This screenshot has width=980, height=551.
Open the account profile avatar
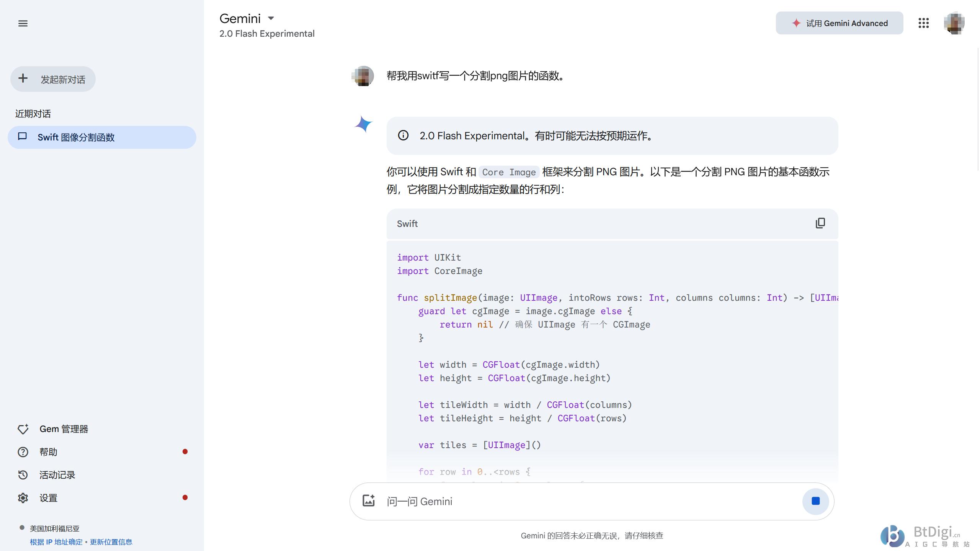pyautogui.click(x=954, y=23)
